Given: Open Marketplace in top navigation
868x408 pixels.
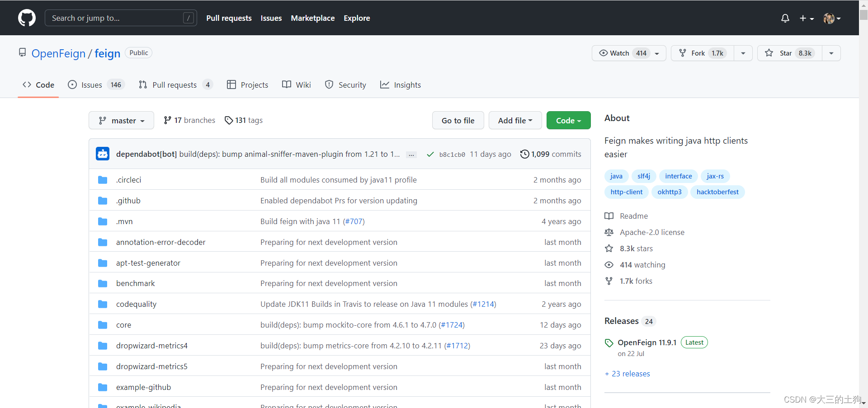Looking at the screenshot, I should click(313, 18).
